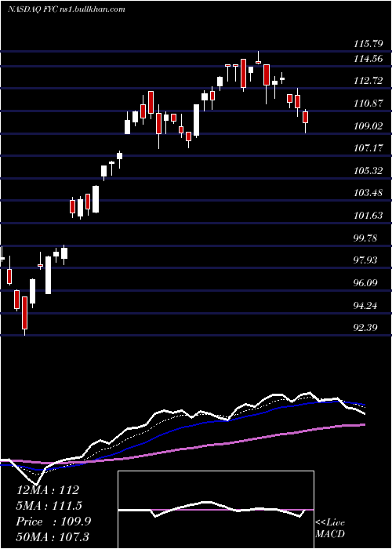Image resolution: width=392 pixels, height=549 pixels.
Task: Click the 115.79 price level label
Action: click(368, 44)
